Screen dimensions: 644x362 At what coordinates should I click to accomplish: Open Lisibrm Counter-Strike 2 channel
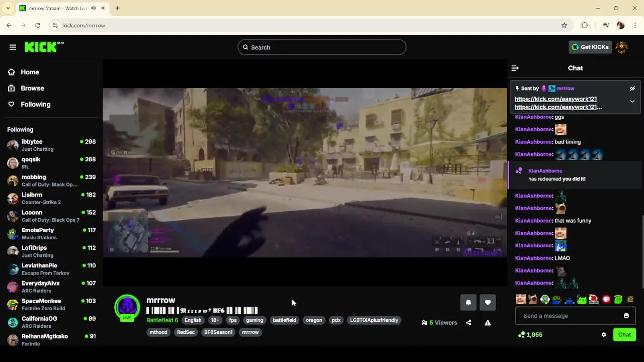tap(51, 198)
